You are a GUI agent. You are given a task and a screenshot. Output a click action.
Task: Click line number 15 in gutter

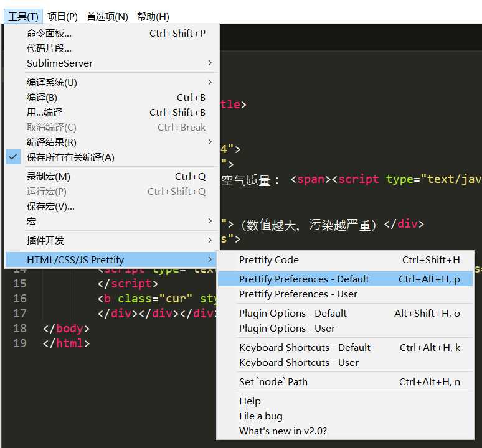[x=20, y=283]
